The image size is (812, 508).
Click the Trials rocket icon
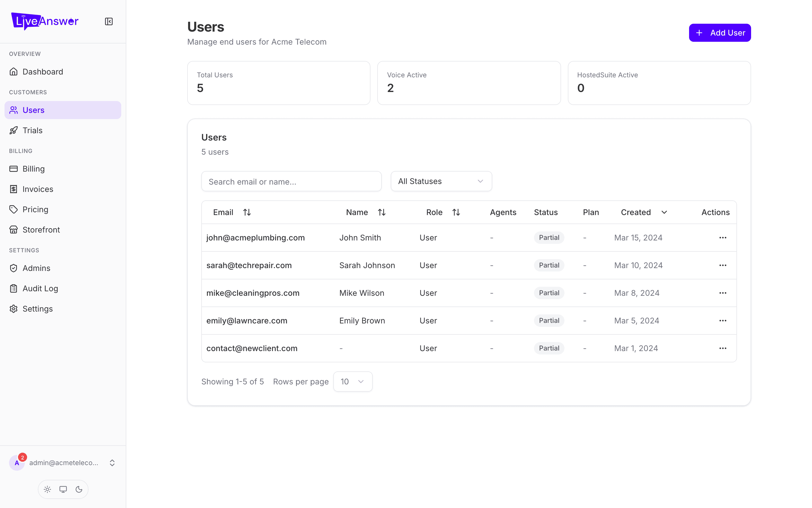[x=14, y=130]
